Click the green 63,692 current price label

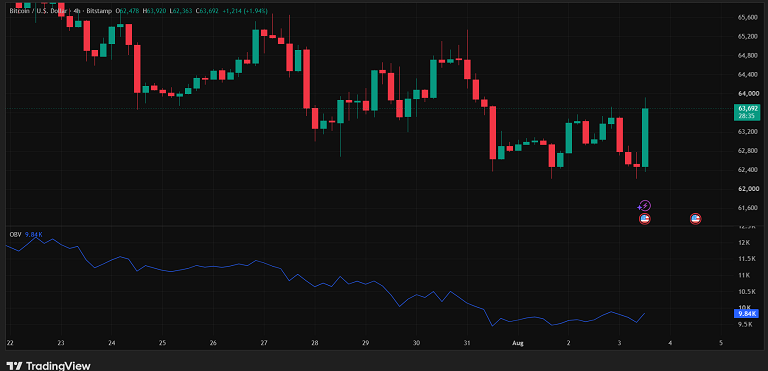tap(747, 108)
